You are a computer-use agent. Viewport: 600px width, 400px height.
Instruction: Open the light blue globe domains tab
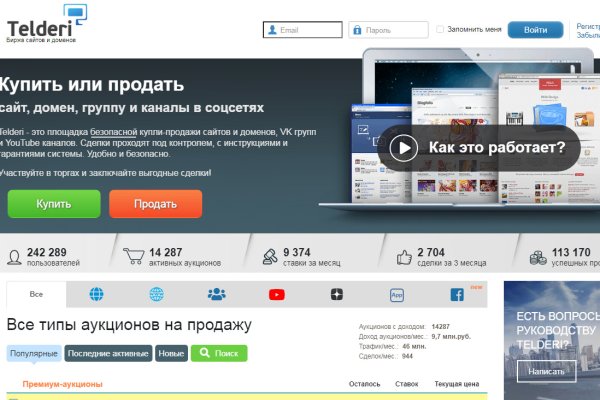[156, 295]
